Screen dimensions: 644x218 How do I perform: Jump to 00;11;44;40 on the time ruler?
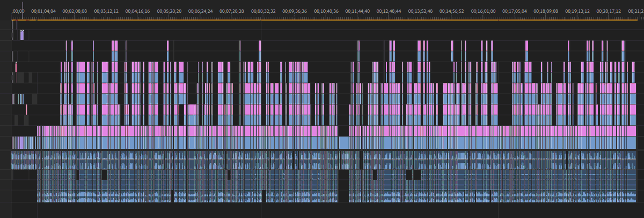coord(358,11)
